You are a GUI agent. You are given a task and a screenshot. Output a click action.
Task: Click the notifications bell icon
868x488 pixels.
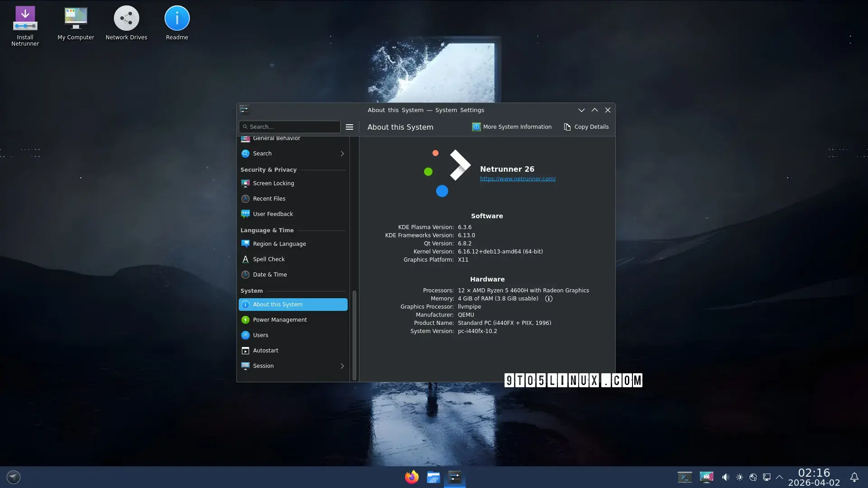tap(854, 477)
